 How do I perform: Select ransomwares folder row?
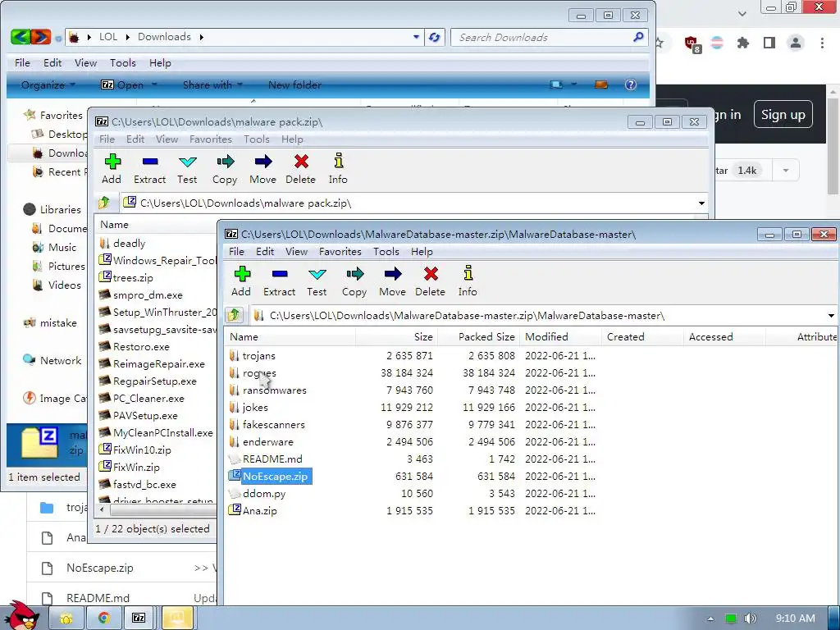coord(274,390)
